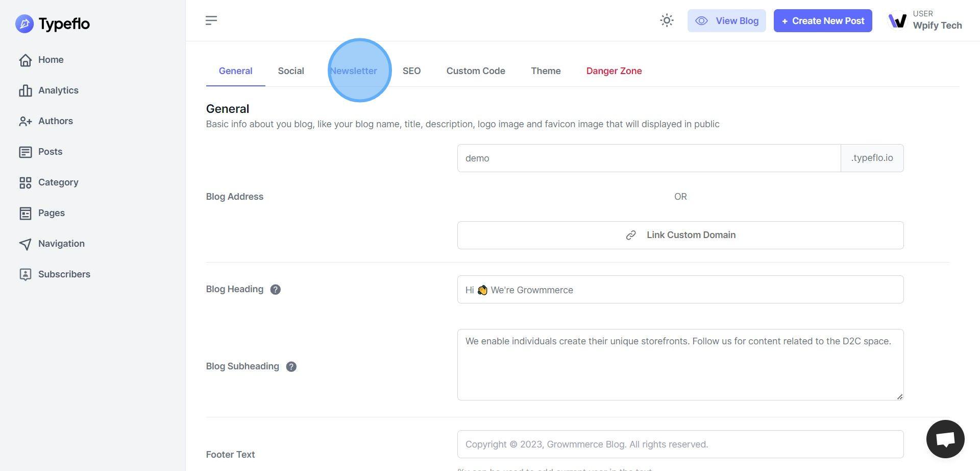The image size is (980, 471).
Task: Click the Blog Subheading help icon
Action: (x=291, y=367)
